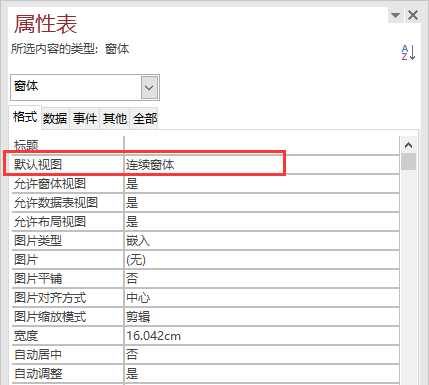Open the 事件 tab

pos(85,118)
